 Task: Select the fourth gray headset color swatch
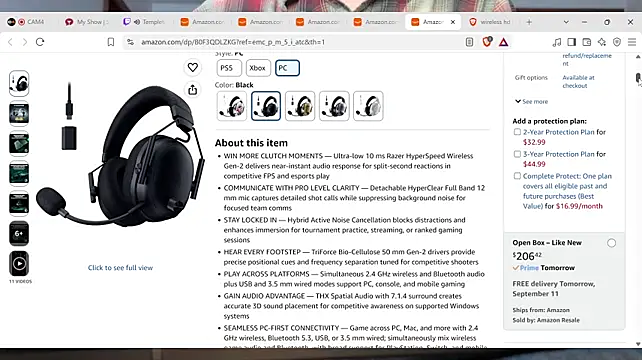(x=334, y=106)
